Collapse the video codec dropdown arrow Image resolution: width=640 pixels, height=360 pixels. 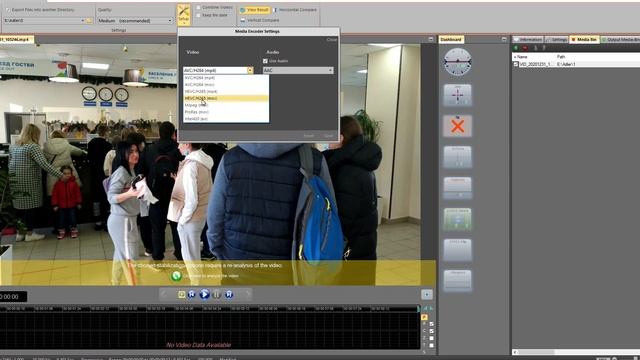click(250, 70)
